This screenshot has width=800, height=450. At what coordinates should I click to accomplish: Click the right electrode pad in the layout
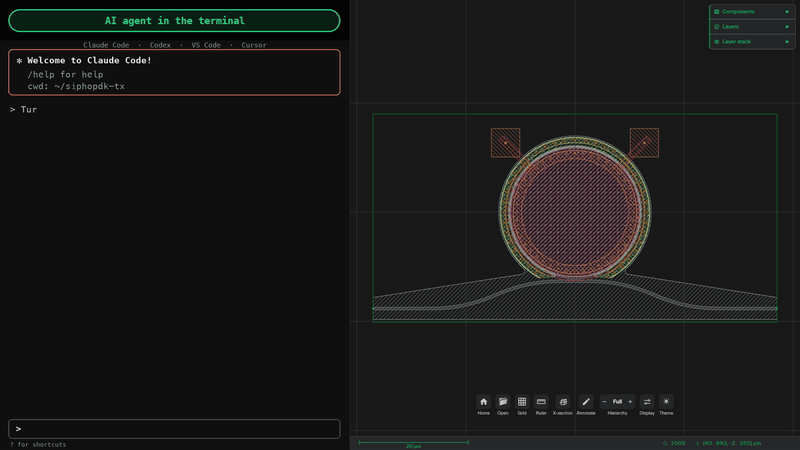tap(644, 143)
